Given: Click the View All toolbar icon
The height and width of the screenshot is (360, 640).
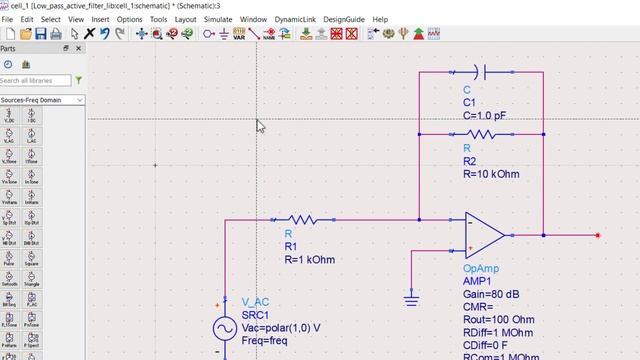Looking at the screenshot, I should 141,34.
